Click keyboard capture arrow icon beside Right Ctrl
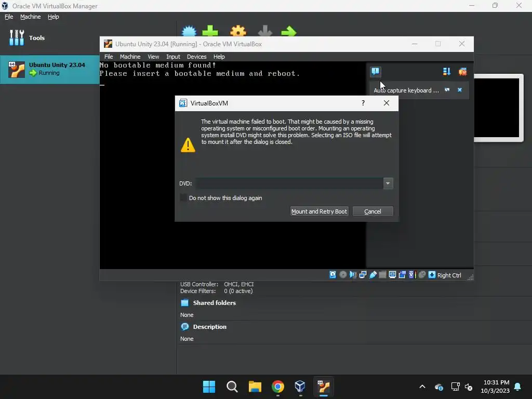The image size is (532, 399). click(x=432, y=275)
